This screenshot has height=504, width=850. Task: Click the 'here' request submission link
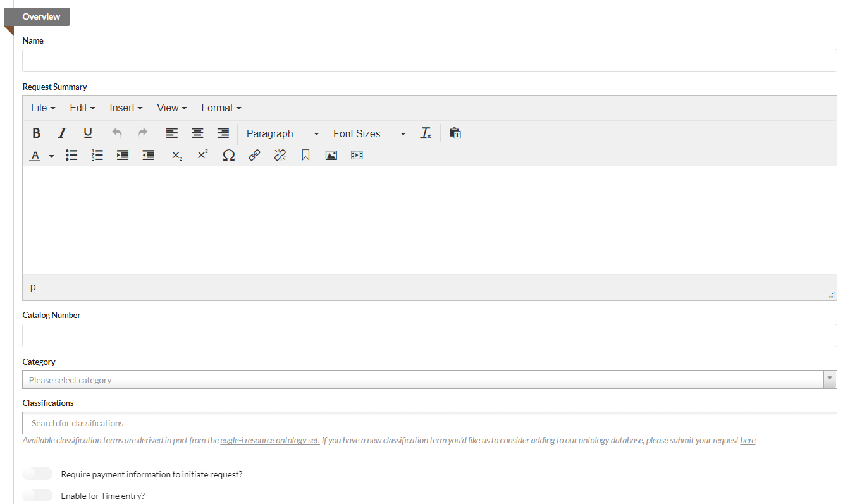pyautogui.click(x=748, y=441)
